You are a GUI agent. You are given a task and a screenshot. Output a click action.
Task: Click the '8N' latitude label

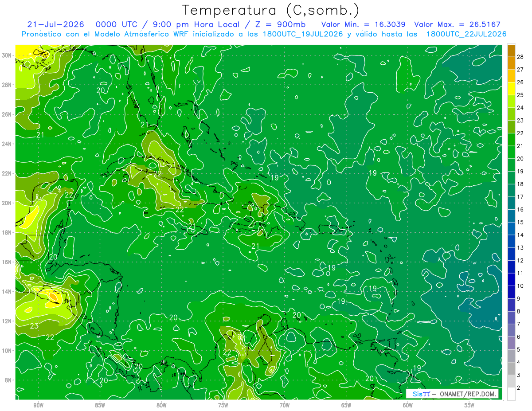tap(9, 380)
